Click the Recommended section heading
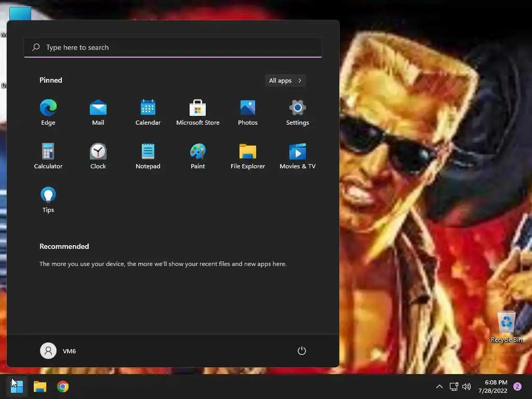Image resolution: width=532 pixels, height=399 pixels. (x=64, y=246)
